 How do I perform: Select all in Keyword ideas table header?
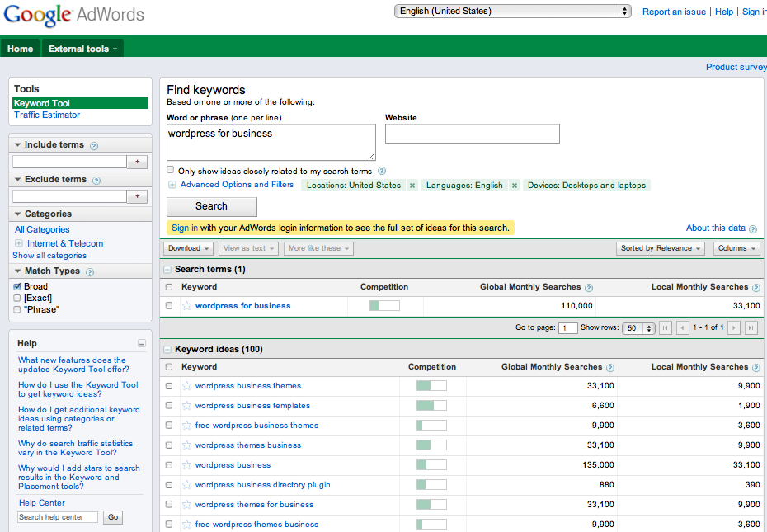[169, 366]
